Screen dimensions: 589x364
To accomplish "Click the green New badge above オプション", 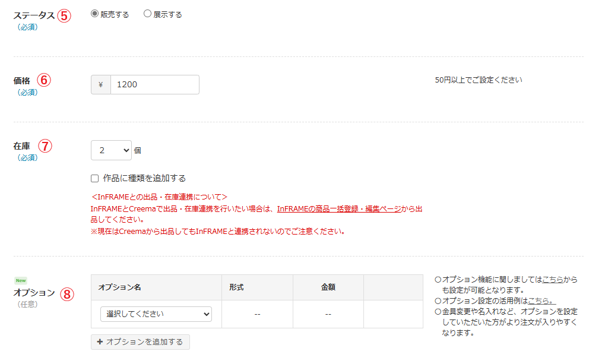I will [x=21, y=280].
